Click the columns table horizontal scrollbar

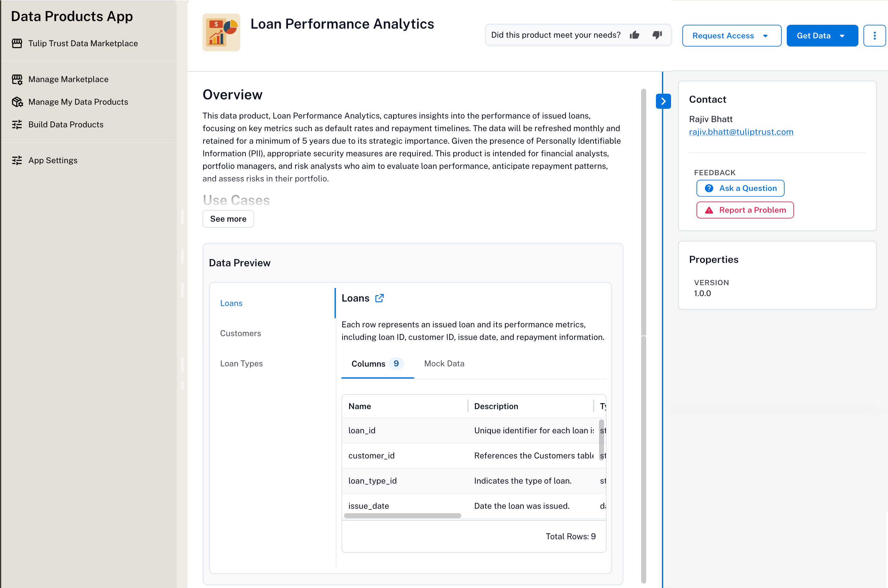click(402, 516)
